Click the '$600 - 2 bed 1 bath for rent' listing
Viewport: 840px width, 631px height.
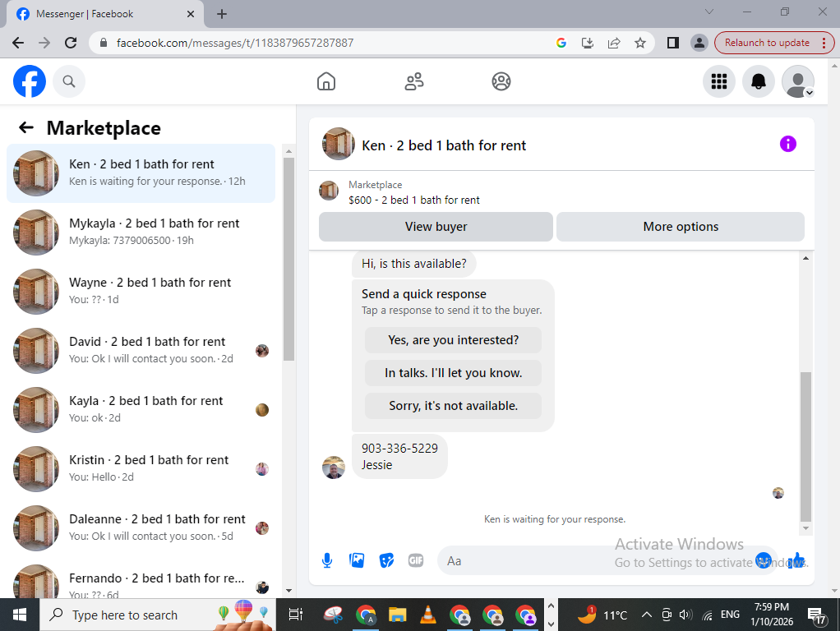(413, 200)
